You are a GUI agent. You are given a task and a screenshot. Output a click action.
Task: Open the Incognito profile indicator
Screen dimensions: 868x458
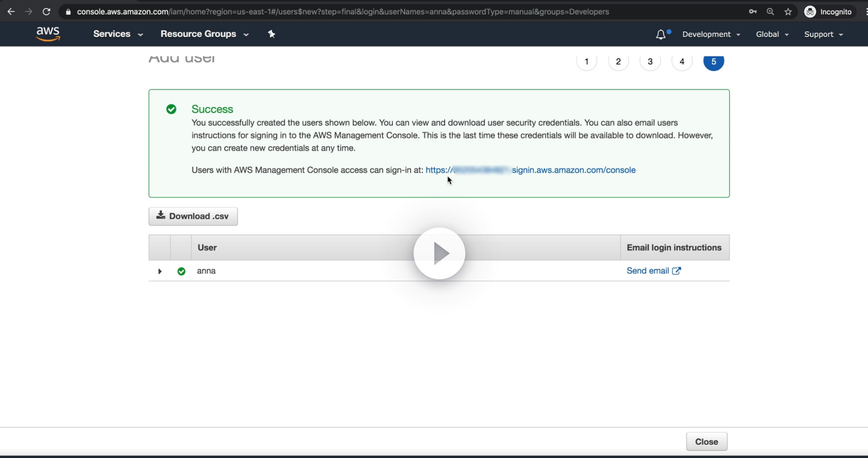tap(828, 11)
